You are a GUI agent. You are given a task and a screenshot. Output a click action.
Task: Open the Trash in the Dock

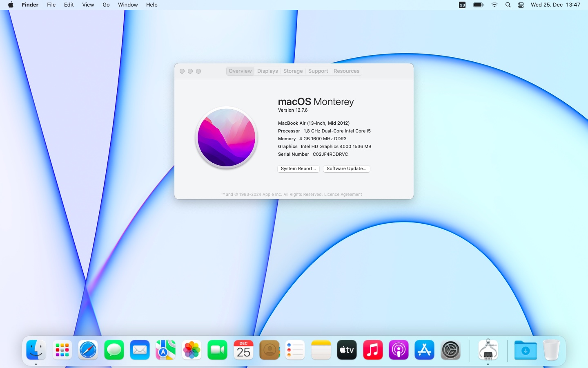[551, 350]
